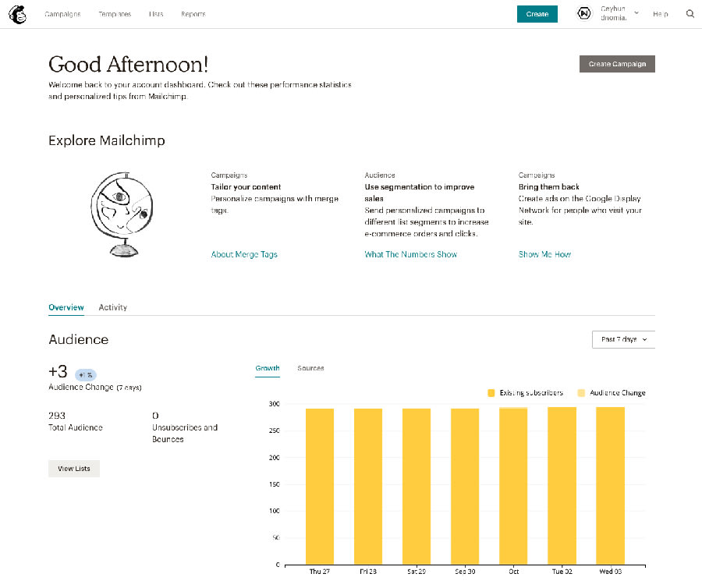
Task: Click the View Lists button
Action: click(74, 469)
